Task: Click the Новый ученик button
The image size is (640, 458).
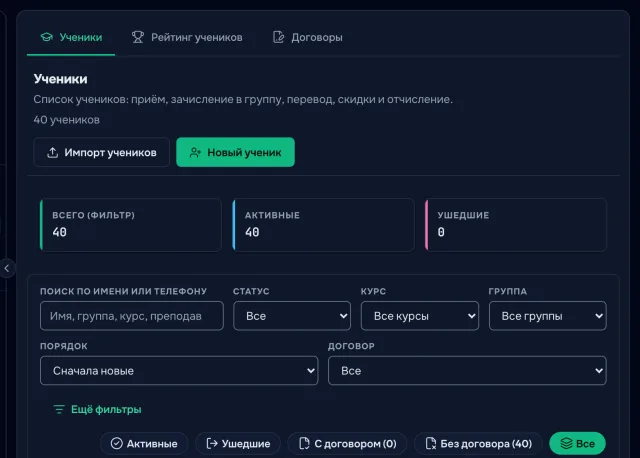Action: click(236, 152)
